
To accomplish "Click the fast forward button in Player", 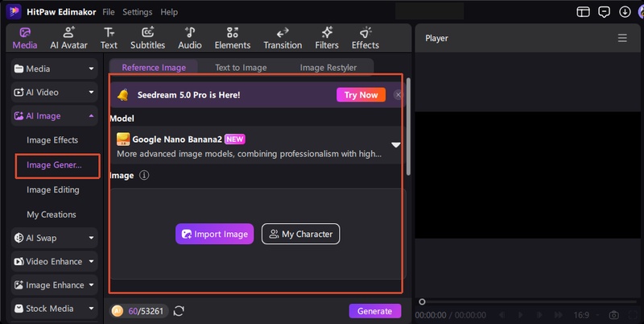I will (558, 315).
